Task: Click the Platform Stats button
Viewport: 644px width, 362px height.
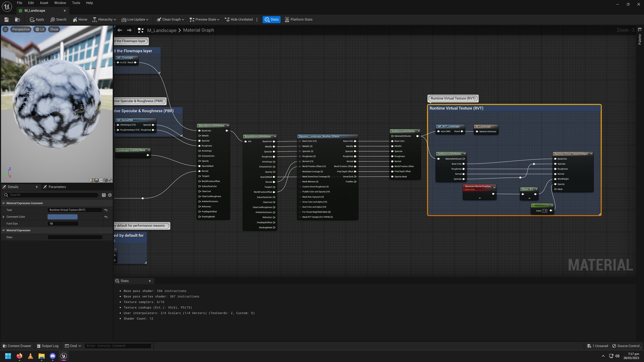Action: 299,19
